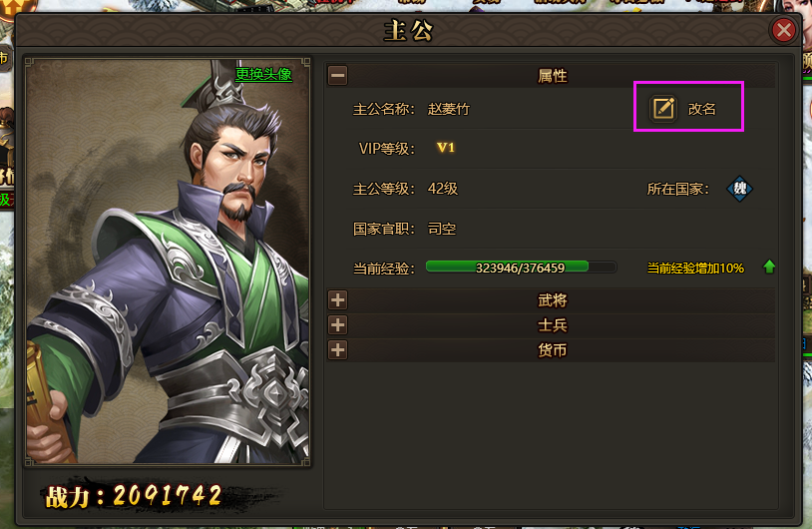Expand the 货币 section plus button
The image size is (812, 529).
pos(337,350)
